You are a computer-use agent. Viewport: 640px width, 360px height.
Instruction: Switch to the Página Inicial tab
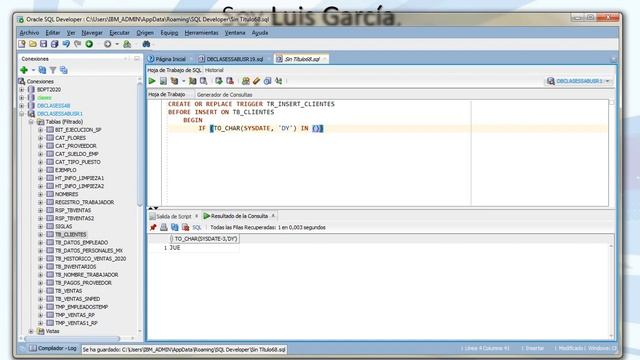pyautogui.click(x=171, y=59)
